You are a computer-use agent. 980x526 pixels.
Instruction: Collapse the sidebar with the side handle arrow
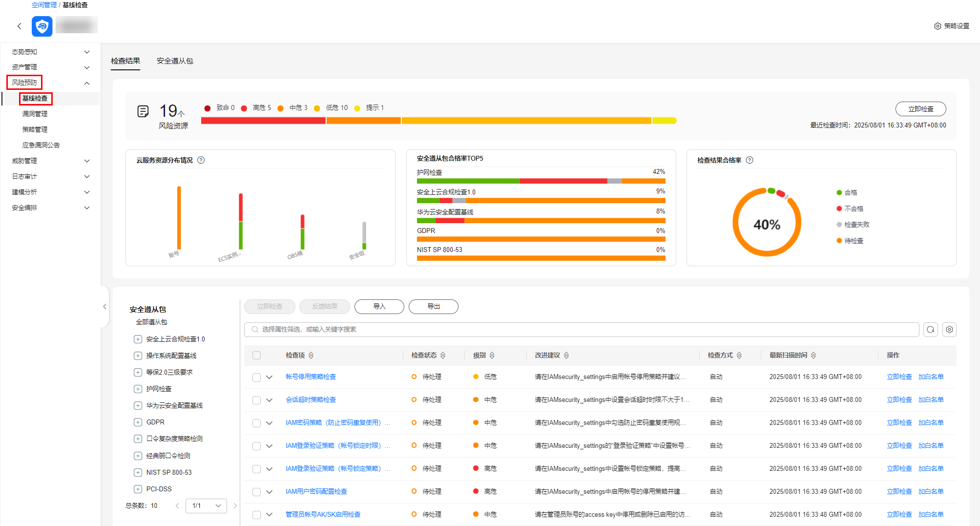pos(104,306)
